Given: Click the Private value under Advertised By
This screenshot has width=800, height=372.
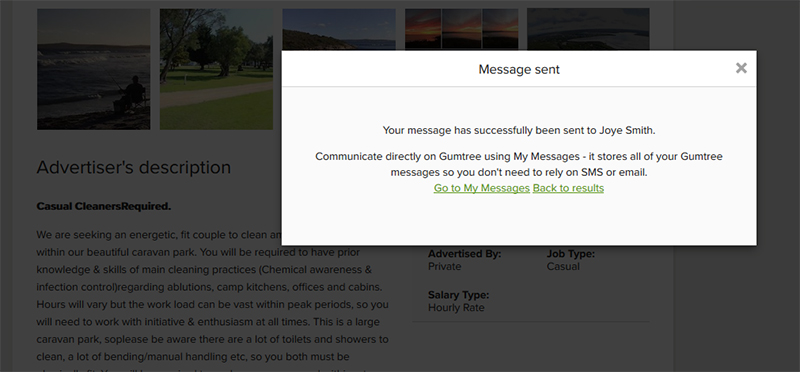Looking at the screenshot, I should 444,266.
